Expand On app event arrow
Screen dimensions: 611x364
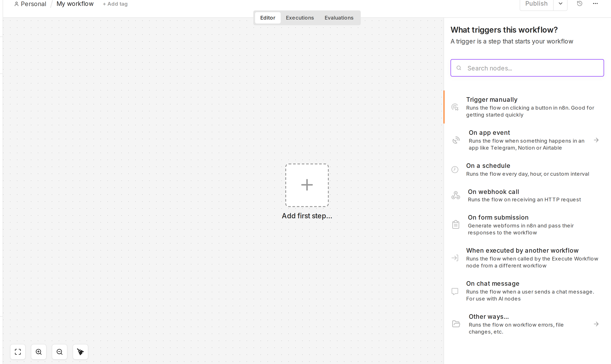pos(596,140)
